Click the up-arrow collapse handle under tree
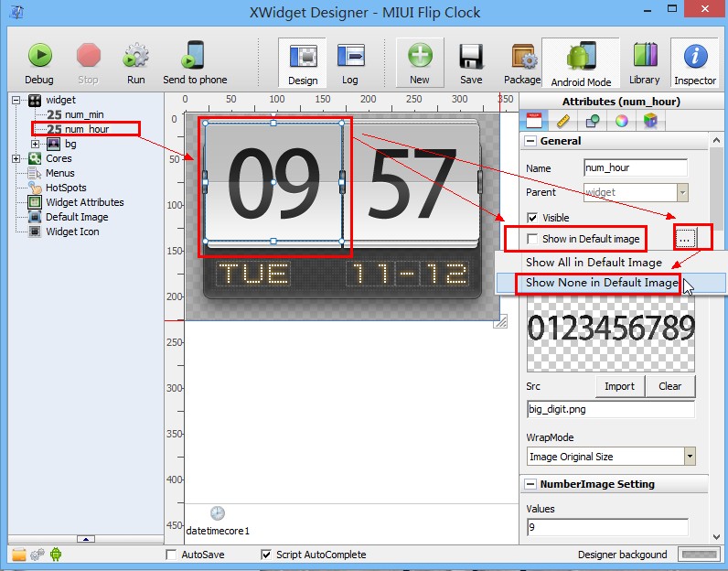The height and width of the screenshot is (571, 728). 86,539
